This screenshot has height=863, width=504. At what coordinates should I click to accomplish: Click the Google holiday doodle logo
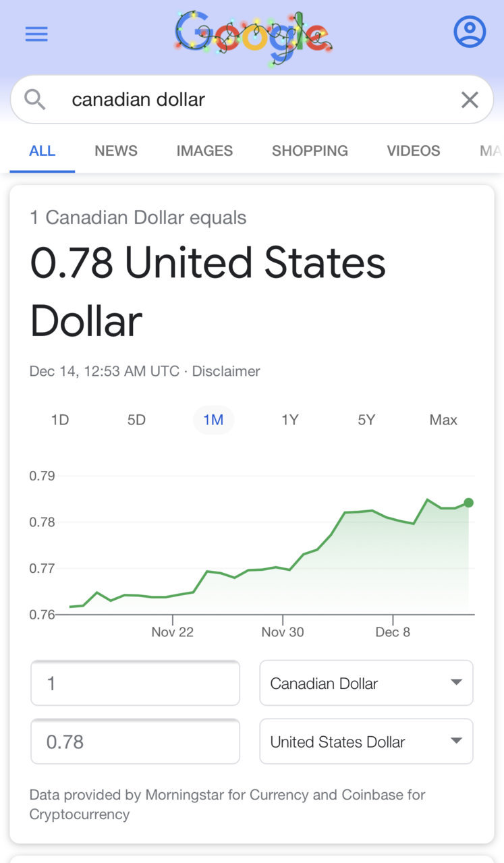coord(253,36)
